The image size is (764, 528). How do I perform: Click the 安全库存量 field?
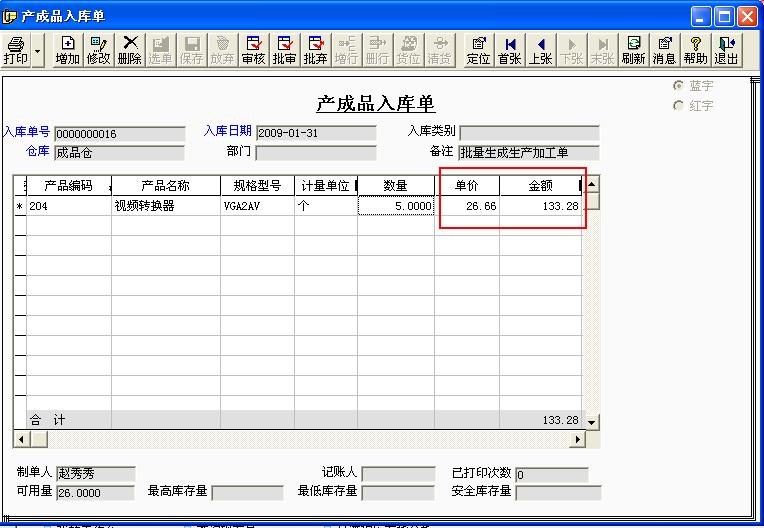coord(558,492)
